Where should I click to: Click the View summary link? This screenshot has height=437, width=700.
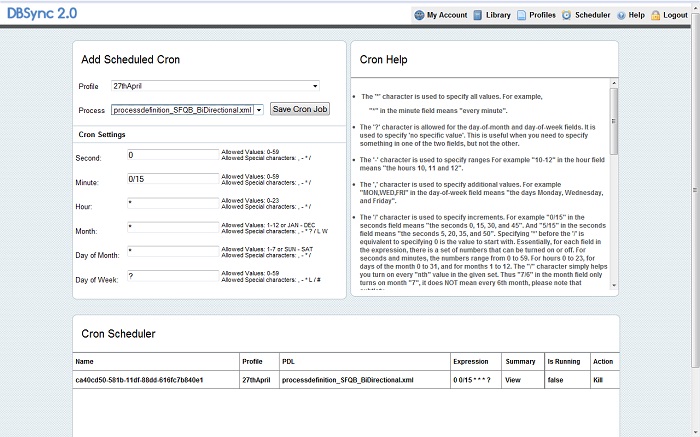point(513,380)
